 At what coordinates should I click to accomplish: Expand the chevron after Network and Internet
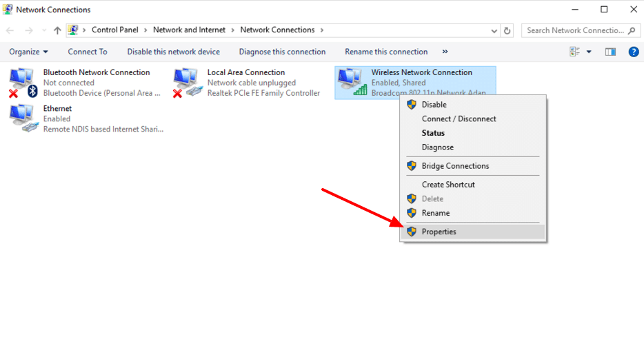coord(232,30)
